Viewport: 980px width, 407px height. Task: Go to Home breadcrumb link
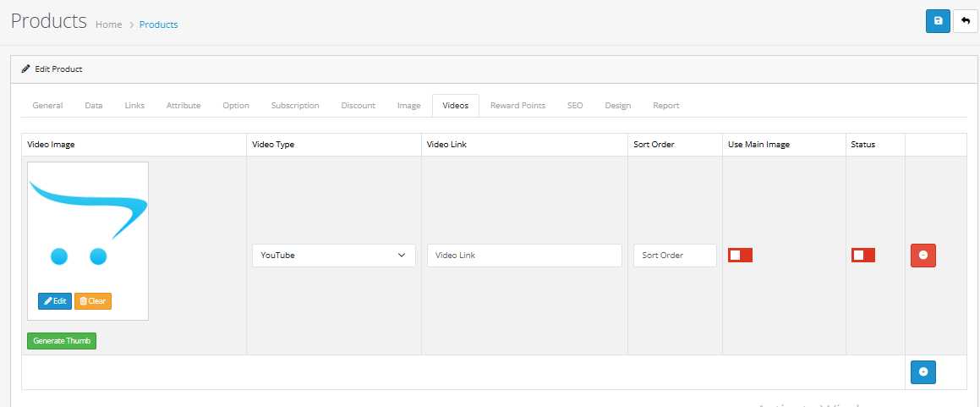point(109,25)
